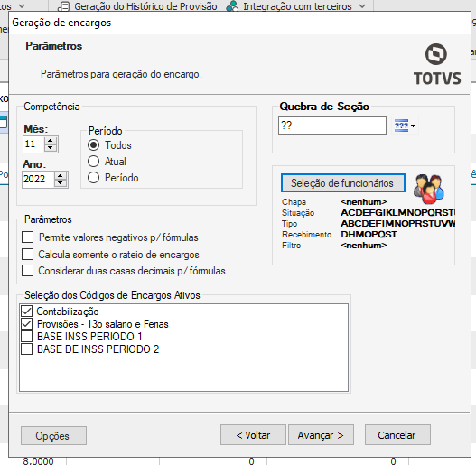Viewport: 476px width, 465px height.
Task: Proceed with the Avançar > button
Action: coord(321,435)
